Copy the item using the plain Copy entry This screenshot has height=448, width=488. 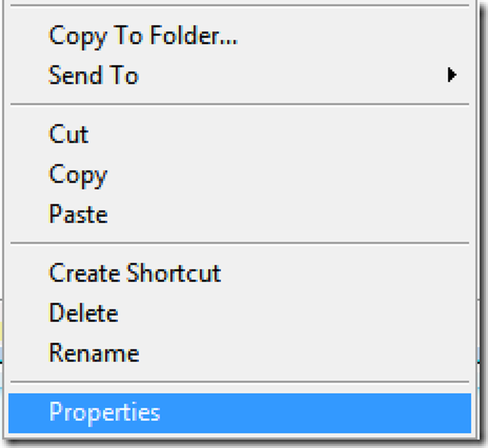pos(240,174)
